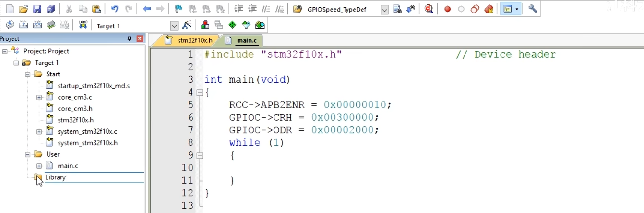The image size is (644, 213).
Task: Start debug session icon
Action: coord(429,9)
